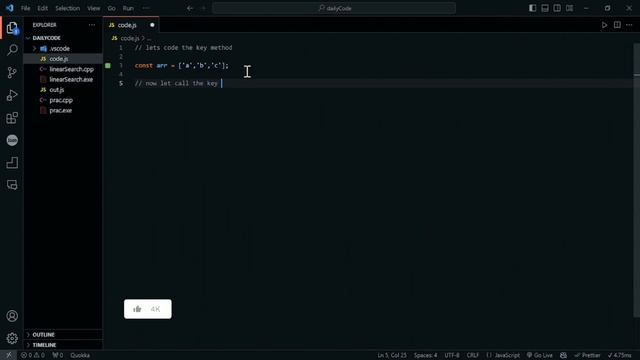Image resolution: width=640 pixels, height=360 pixels.
Task: Change encoding via UTF-8
Action: tap(452, 355)
